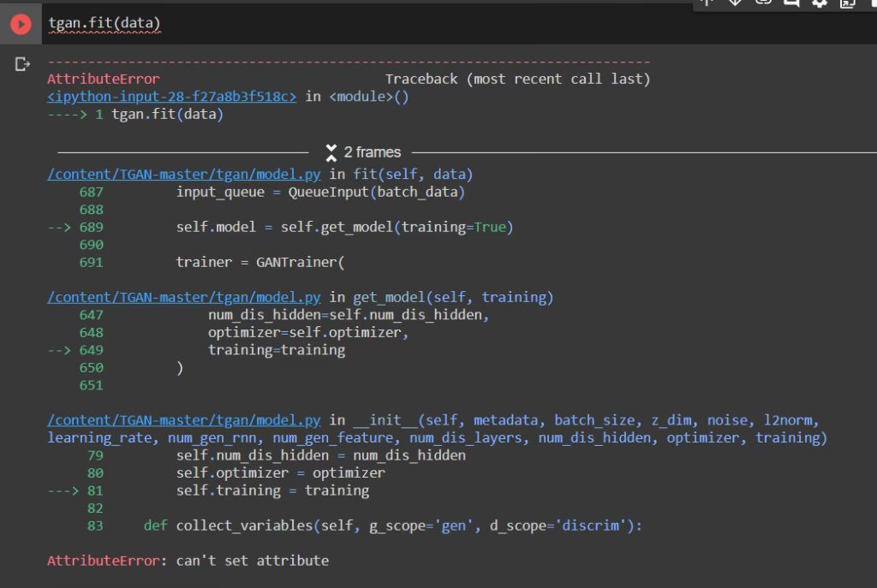Open cell settings gear icon
Image resolution: width=877 pixels, height=588 pixels.
(820, 3)
